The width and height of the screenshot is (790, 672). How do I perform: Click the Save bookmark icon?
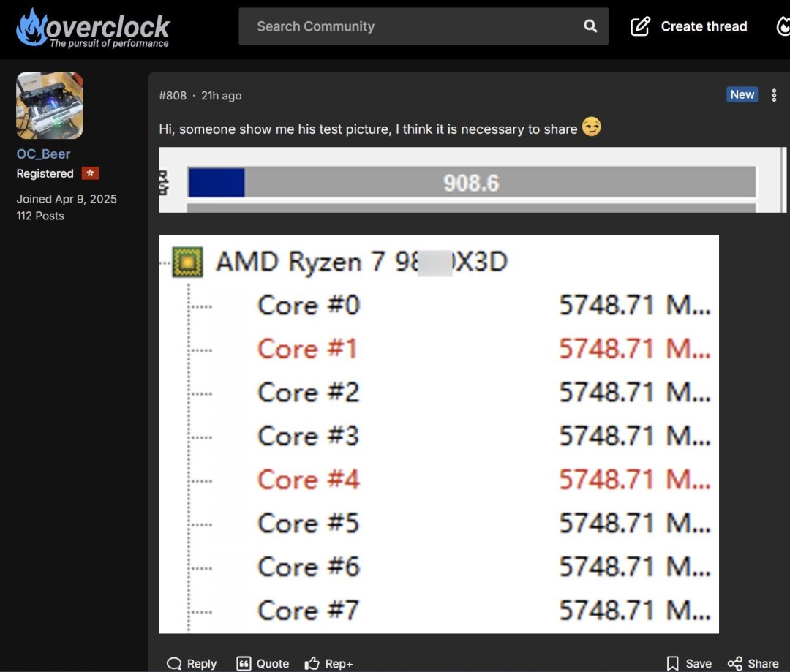tap(671, 663)
